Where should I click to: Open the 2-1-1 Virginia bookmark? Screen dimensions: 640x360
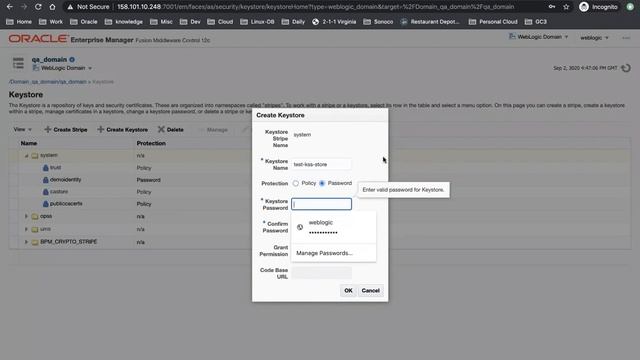pyautogui.click(x=334, y=22)
